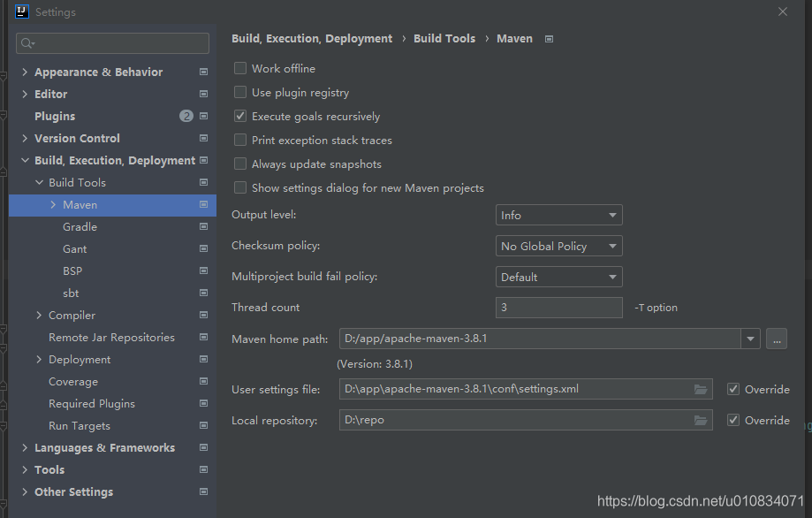Click project-level icon beside sbt
The image size is (812, 518).
pyautogui.click(x=203, y=293)
